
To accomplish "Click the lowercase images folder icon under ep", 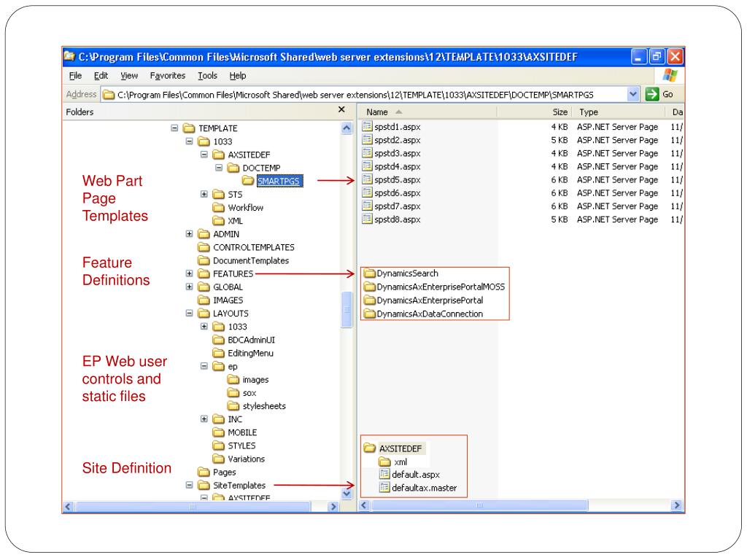I will tap(233, 379).
